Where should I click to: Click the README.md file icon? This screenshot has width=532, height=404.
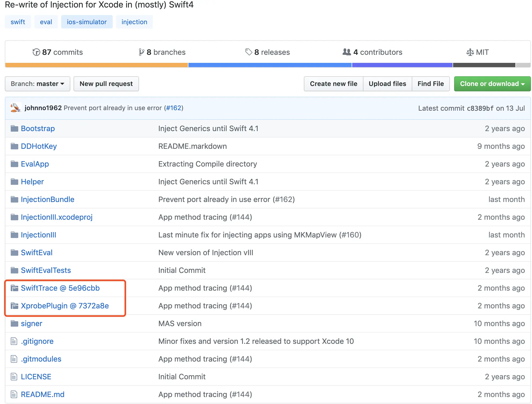click(14, 394)
